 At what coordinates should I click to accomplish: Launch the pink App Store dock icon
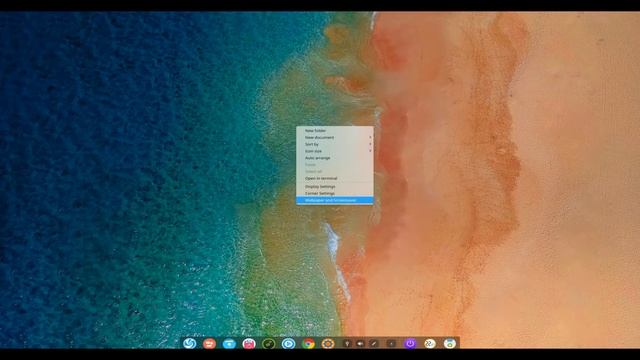click(249, 344)
